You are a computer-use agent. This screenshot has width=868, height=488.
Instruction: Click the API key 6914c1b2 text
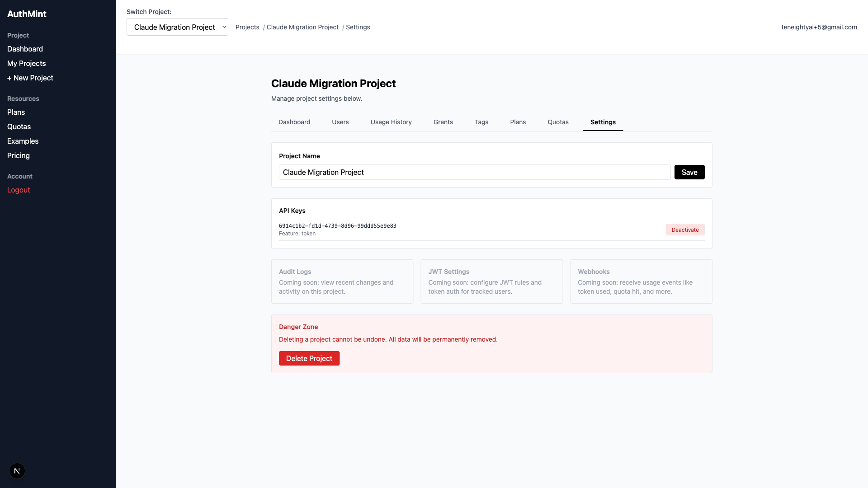[338, 226]
